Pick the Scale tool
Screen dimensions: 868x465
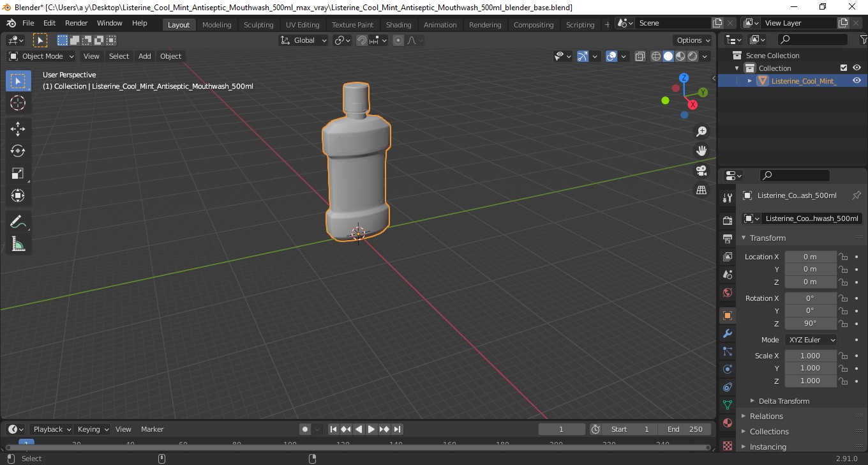(18, 173)
